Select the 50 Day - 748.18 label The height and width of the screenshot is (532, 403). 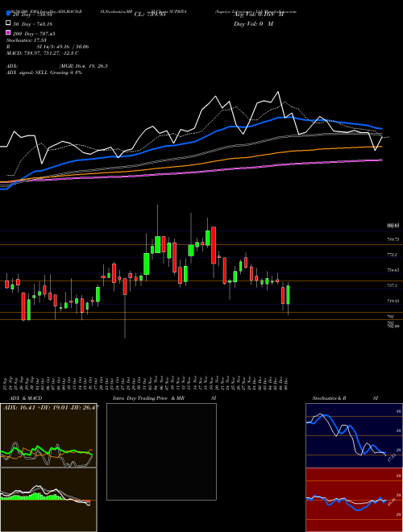tap(33, 24)
